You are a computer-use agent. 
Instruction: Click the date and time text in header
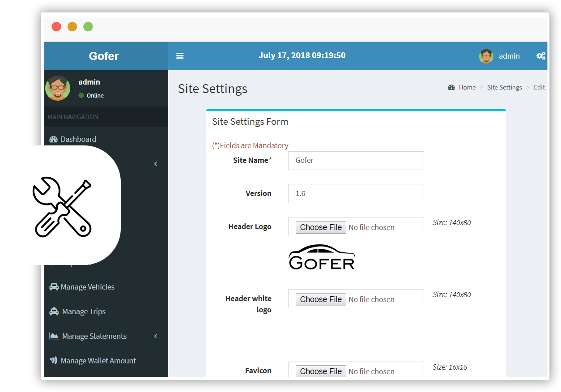(302, 55)
